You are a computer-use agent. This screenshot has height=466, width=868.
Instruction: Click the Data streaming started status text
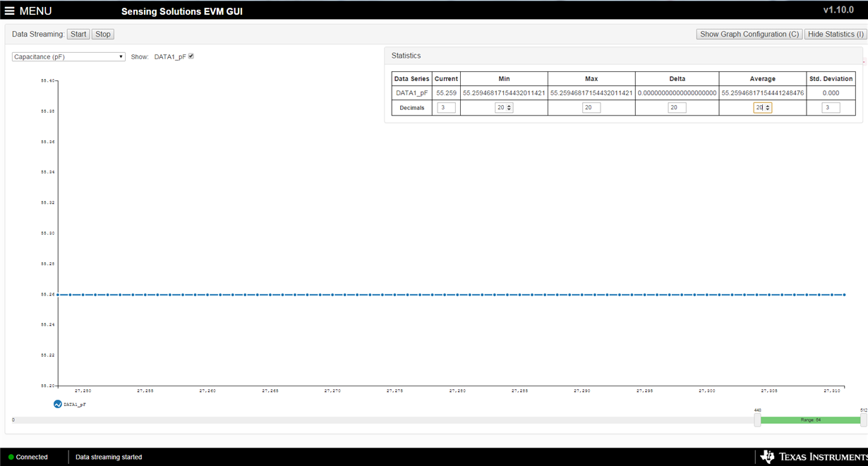(x=109, y=458)
